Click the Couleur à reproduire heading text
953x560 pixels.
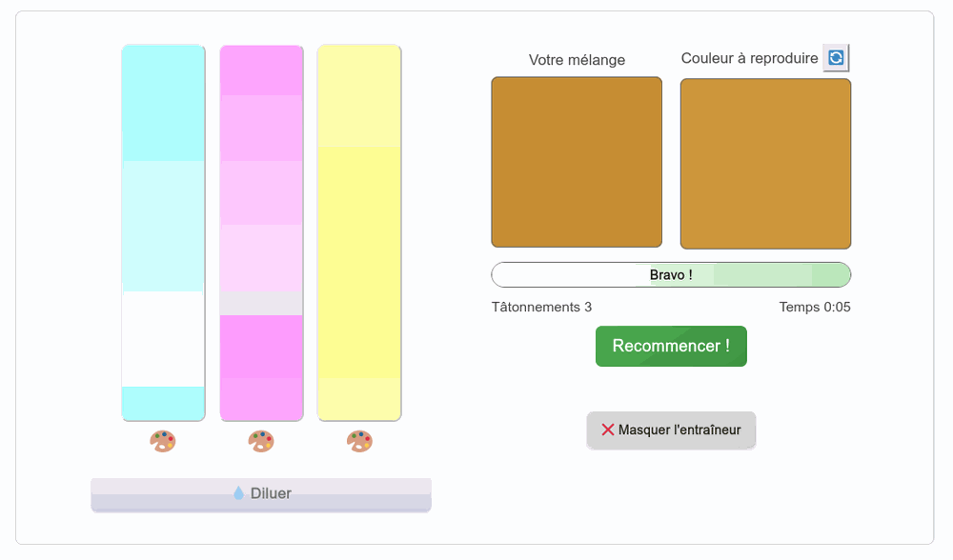749,58
